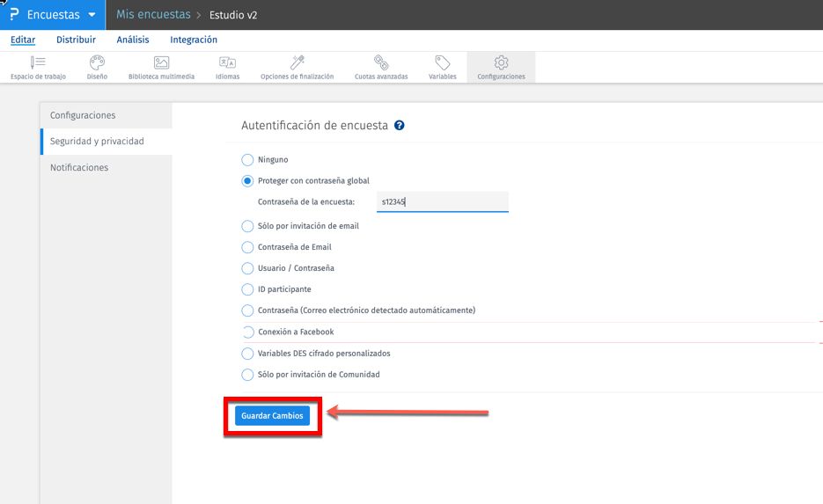Select Sólo por invitación de email
The width and height of the screenshot is (823, 504).
[x=247, y=226]
